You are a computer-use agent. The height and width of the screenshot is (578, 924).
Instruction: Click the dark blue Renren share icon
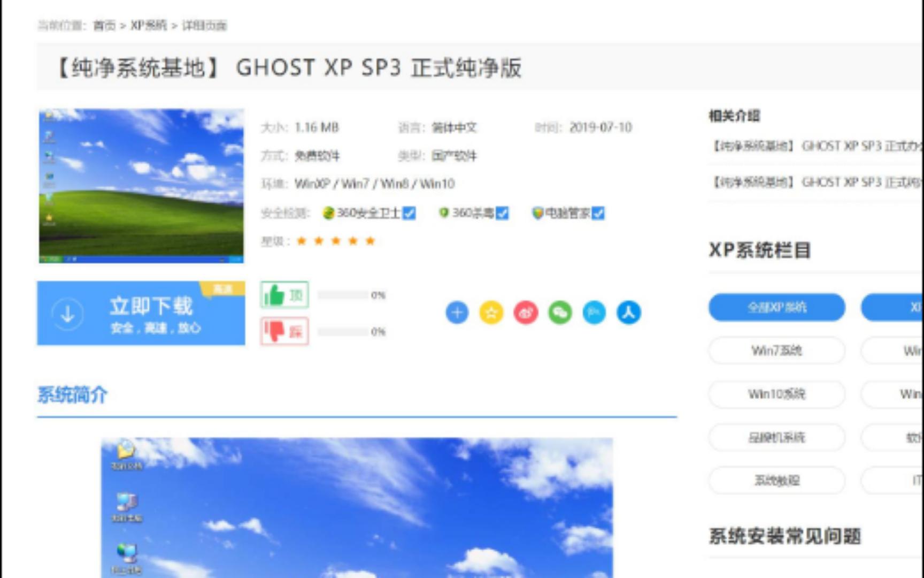tap(628, 313)
